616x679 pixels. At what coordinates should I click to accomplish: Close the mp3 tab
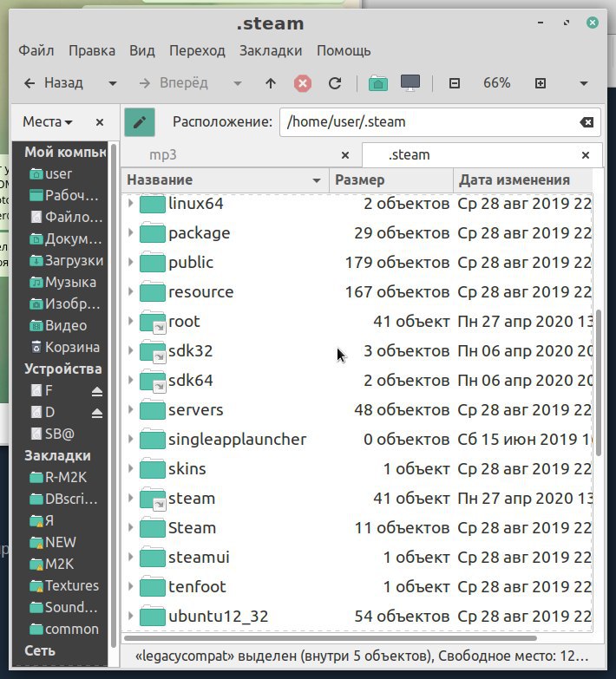[x=345, y=155]
